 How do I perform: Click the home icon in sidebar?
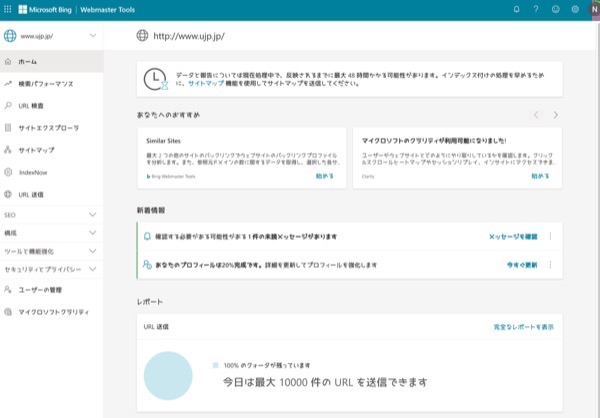8,61
